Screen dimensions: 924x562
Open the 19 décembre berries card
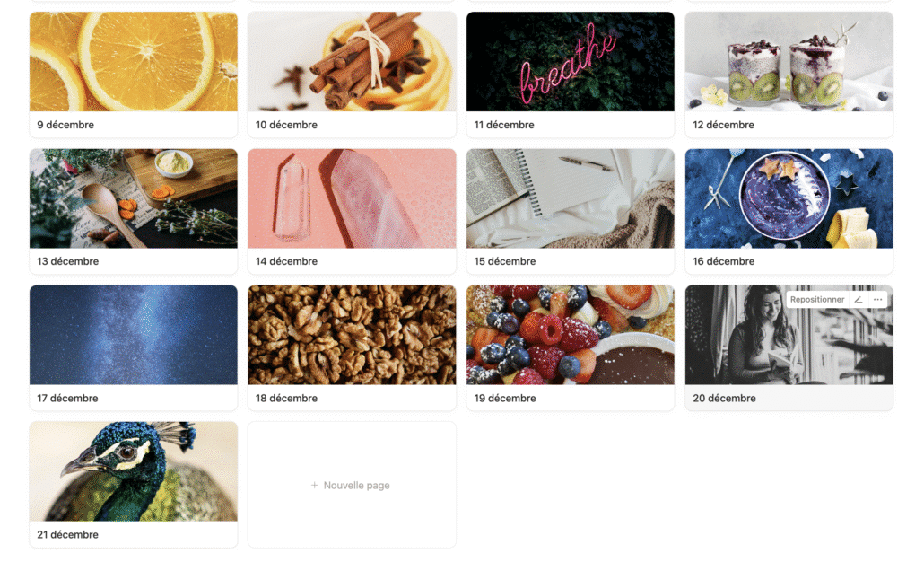tap(571, 348)
